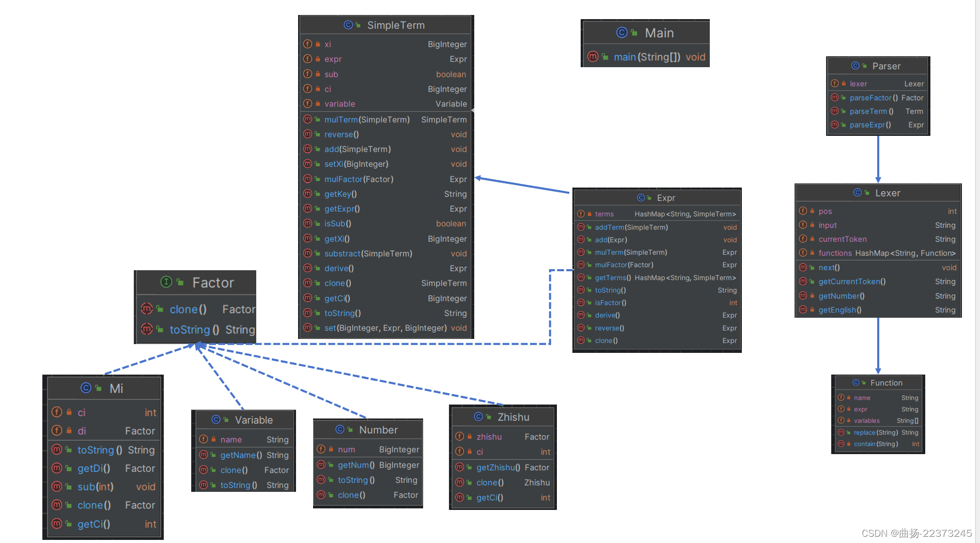980x543 pixels.
Task: Select the functions HashMap field in Lexer
Action: click(878, 253)
